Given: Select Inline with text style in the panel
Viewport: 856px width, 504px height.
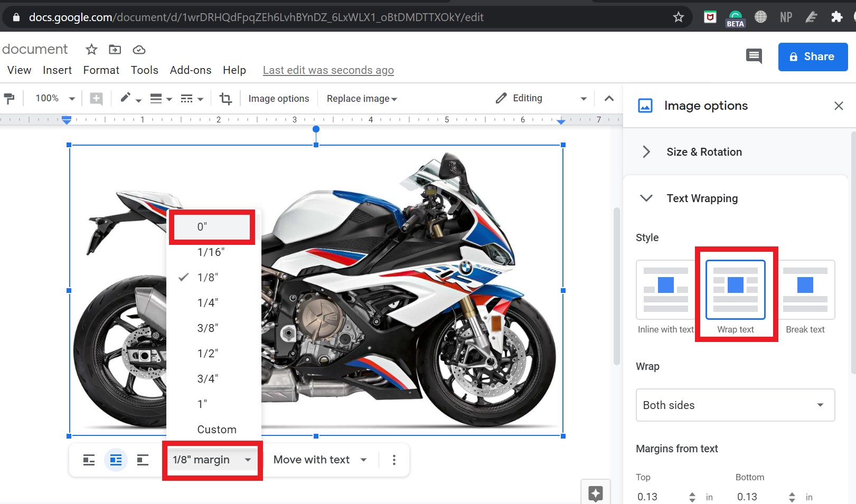Looking at the screenshot, I should click(x=664, y=290).
